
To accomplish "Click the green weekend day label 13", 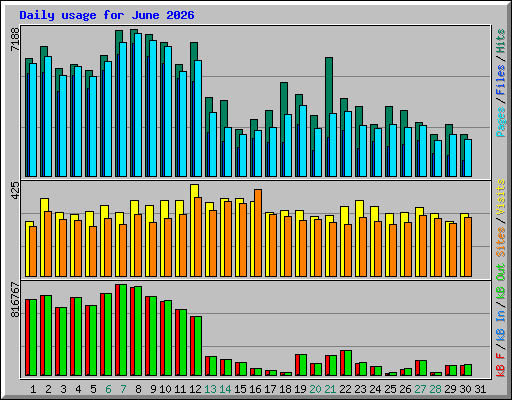I will click(210, 389).
